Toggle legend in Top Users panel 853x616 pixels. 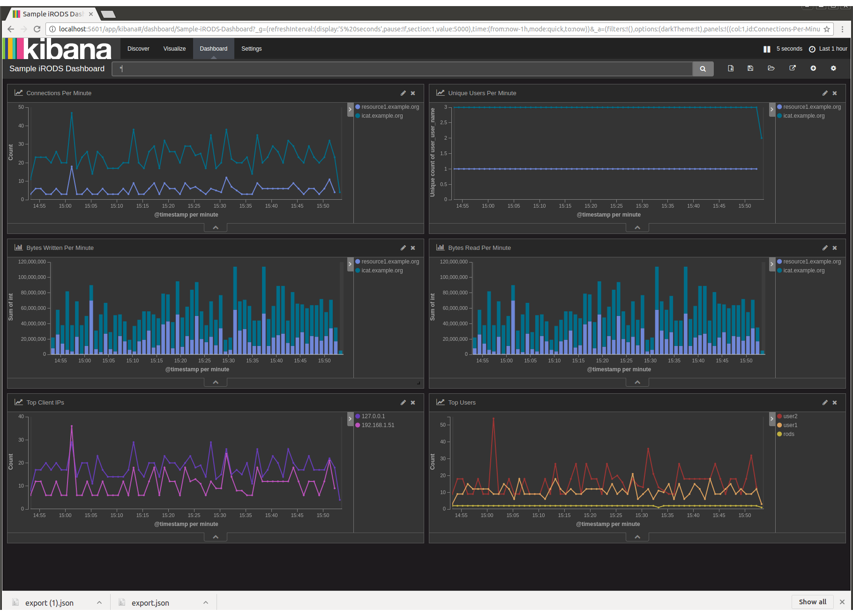tap(772, 419)
